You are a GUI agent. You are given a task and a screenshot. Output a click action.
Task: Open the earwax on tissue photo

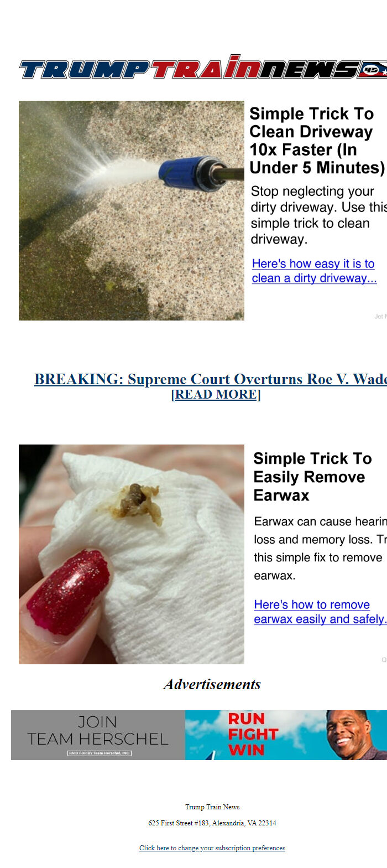[x=132, y=554]
